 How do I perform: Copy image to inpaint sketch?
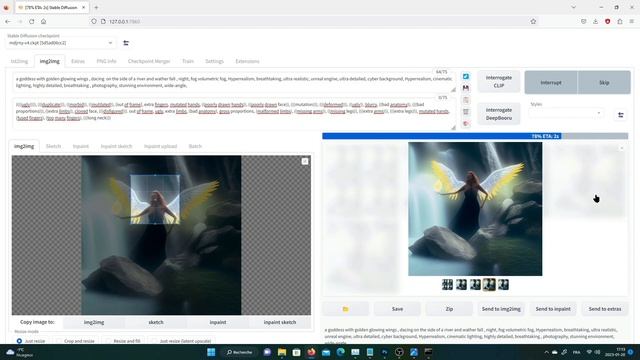(x=280, y=322)
